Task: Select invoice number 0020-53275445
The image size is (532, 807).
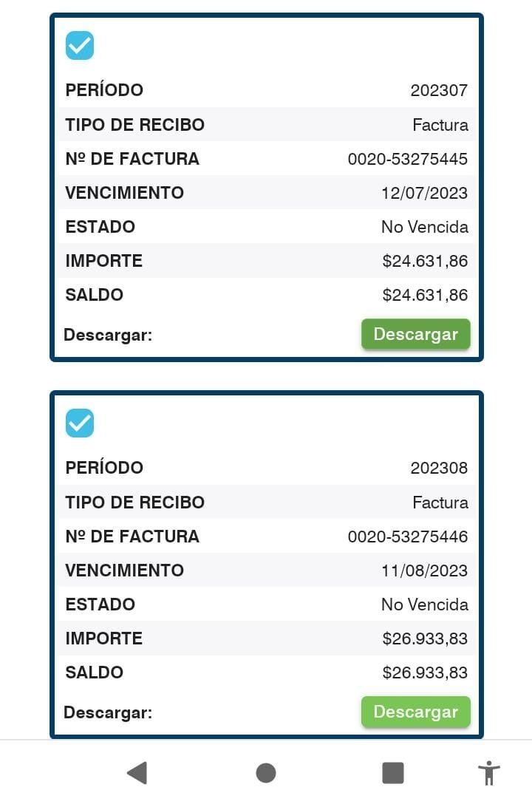Action: pyautogui.click(x=407, y=159)
